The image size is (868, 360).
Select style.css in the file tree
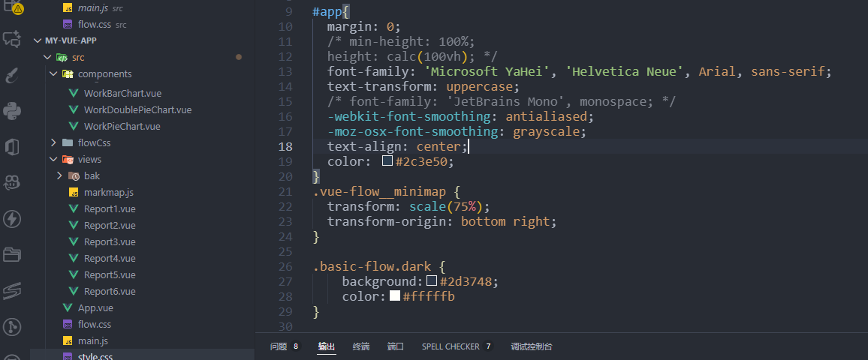click(x=95, y=357)
